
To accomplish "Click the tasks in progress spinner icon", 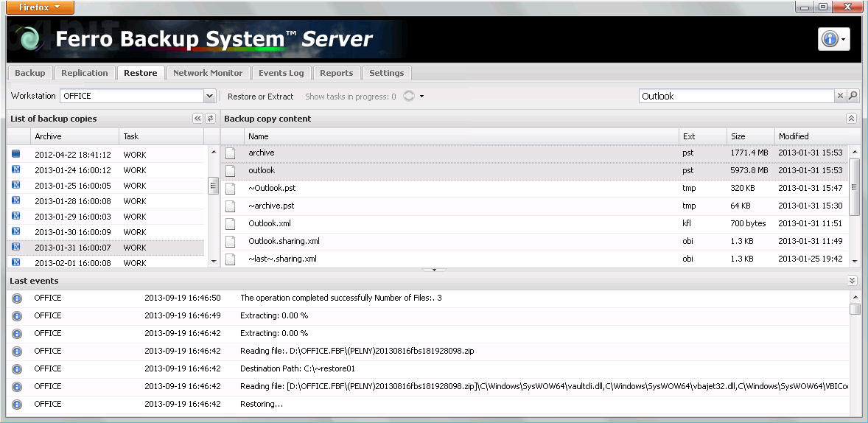I will (409, 97).
